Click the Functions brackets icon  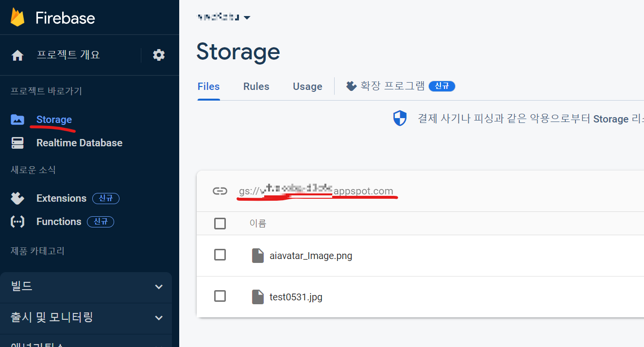[17, 222]
